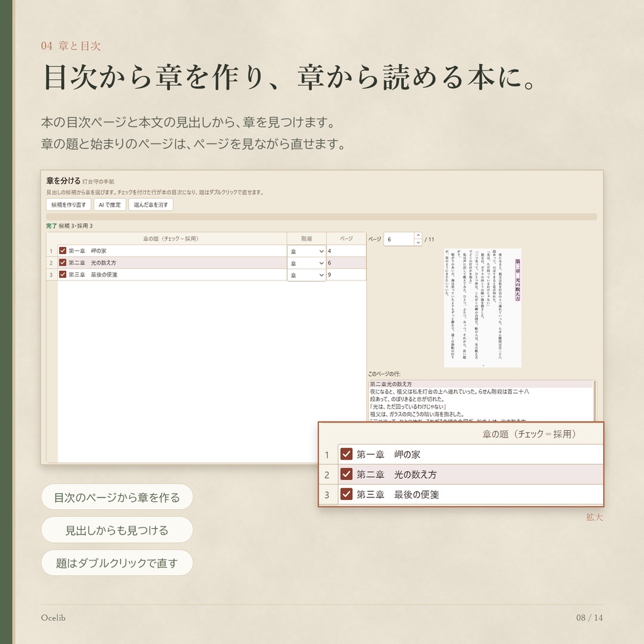Select the line 祖父は、ガラスの向こうの暗い海を指さした。

[x=480, y=414]
